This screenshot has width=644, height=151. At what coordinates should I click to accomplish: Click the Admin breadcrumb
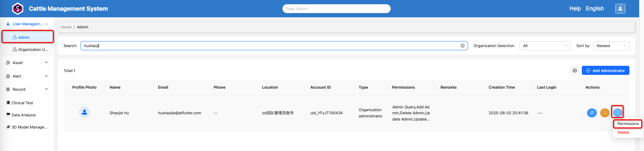pos(83,27)
